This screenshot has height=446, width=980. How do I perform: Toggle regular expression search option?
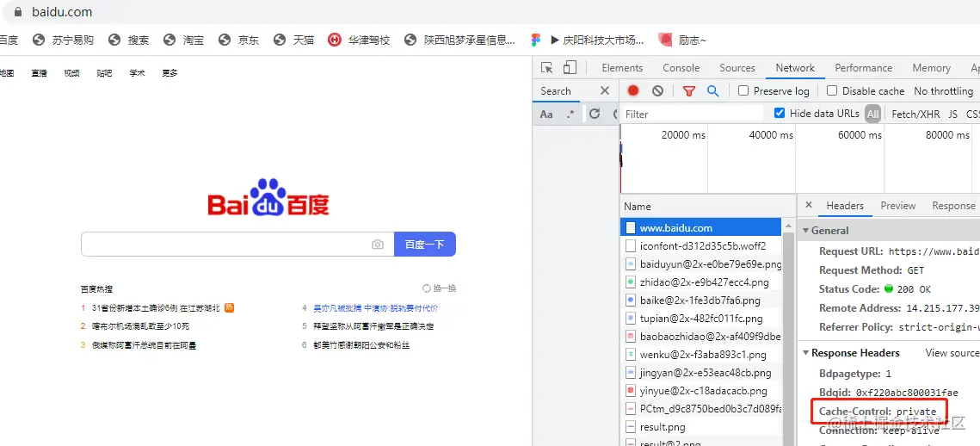pyautogui.click(x=570, y=114)
